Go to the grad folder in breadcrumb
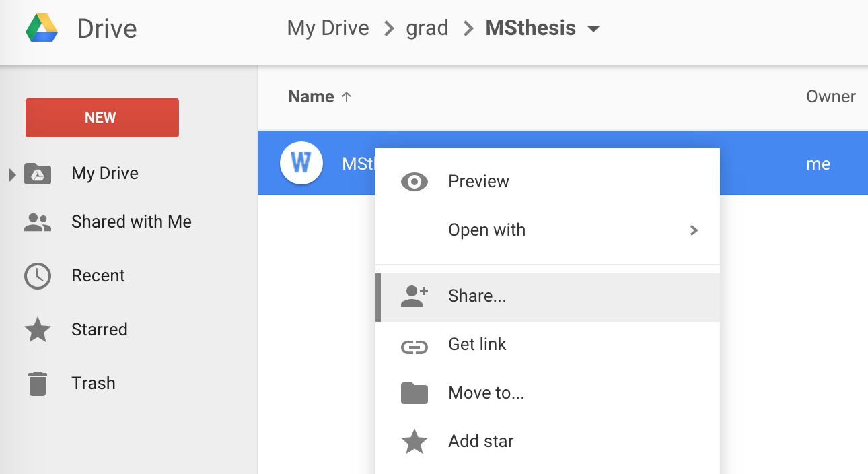The height and width of the screenshot is (474, 868). (x=427, y=28)
